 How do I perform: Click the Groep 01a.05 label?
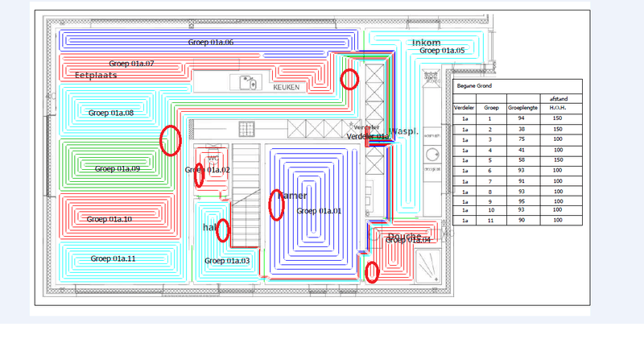pyautogui.click(x=442, y=51)
